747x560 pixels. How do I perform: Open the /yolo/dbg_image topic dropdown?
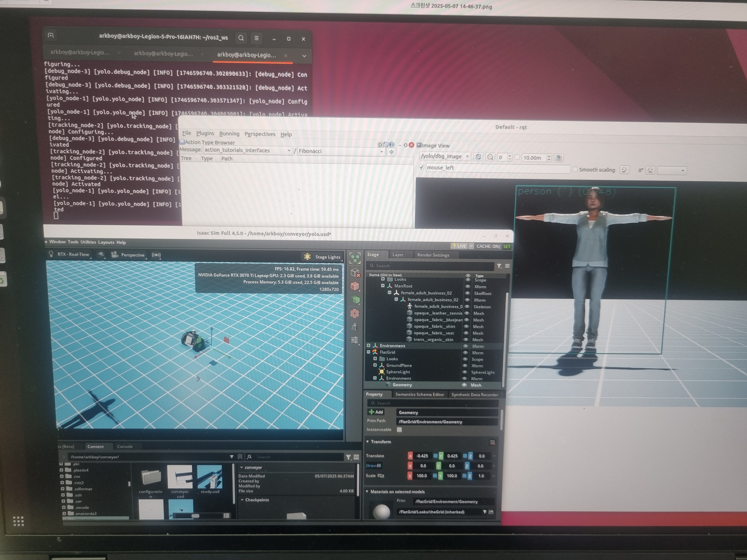(445, 156)
